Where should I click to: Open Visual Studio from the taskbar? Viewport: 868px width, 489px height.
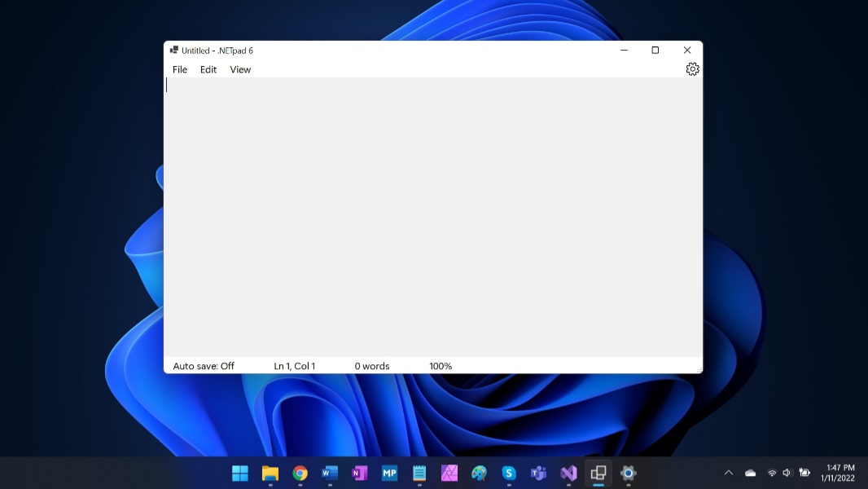tap(568, 473)
